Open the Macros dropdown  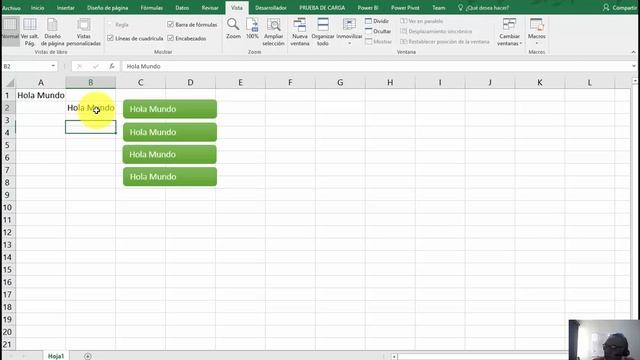[x=536, y=32]
